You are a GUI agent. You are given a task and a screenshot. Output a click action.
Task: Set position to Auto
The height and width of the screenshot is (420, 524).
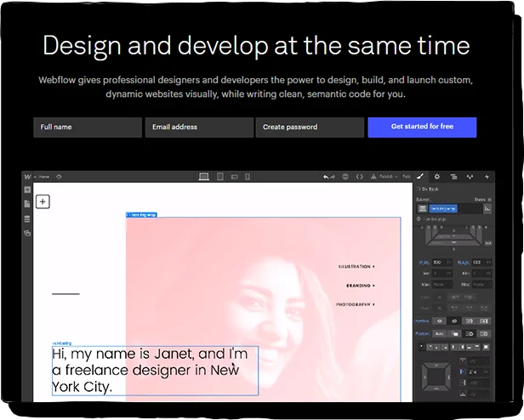click(440, 334)
